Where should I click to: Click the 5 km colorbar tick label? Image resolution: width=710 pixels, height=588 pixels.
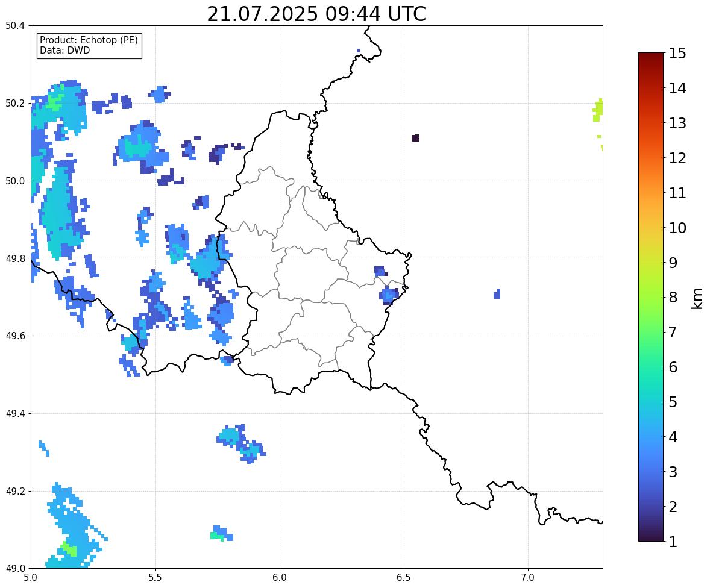(673, 402)
